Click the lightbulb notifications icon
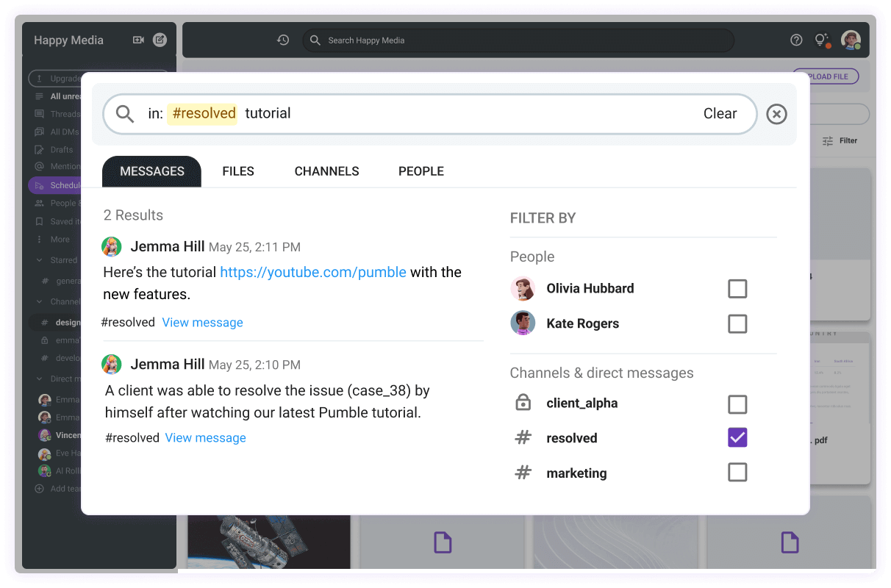Image resolution: width=891 pixels, height=588 pixels. tap(821, 40)
